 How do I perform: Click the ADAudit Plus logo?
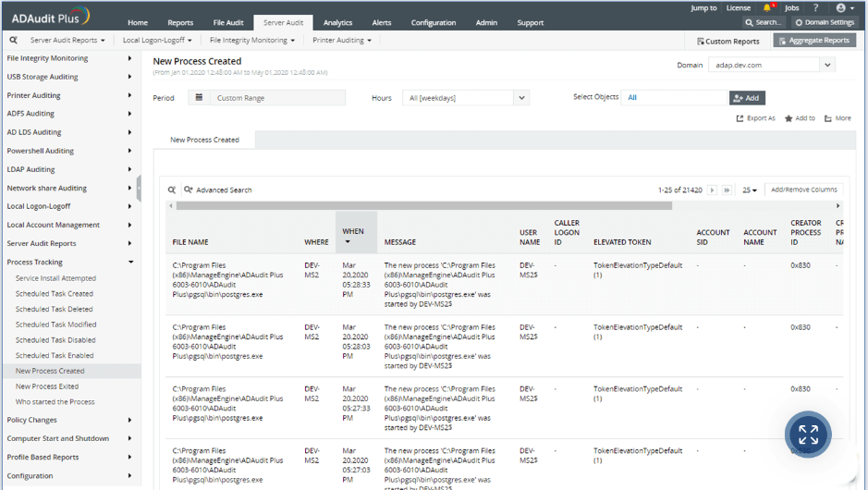50,17
